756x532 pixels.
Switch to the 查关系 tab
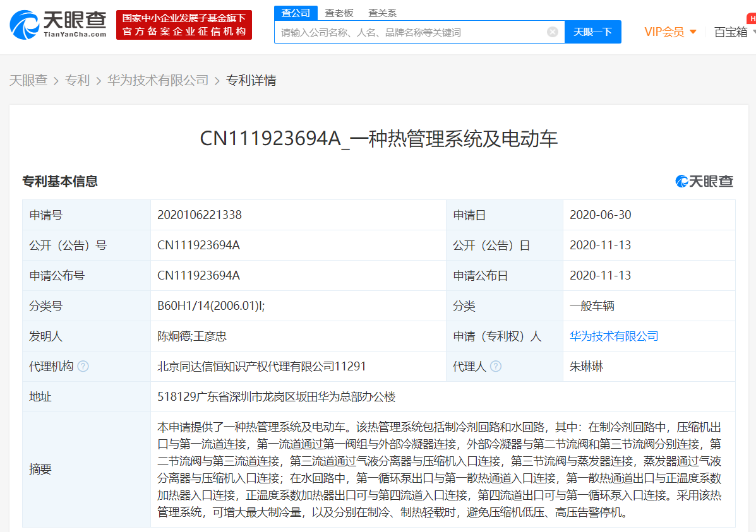coord(382,13)
